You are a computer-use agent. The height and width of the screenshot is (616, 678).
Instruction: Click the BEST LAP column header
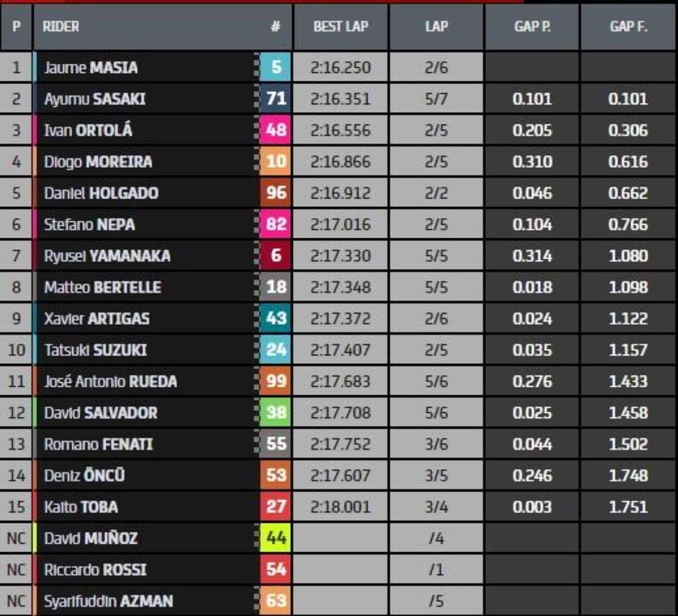point(340,27)
